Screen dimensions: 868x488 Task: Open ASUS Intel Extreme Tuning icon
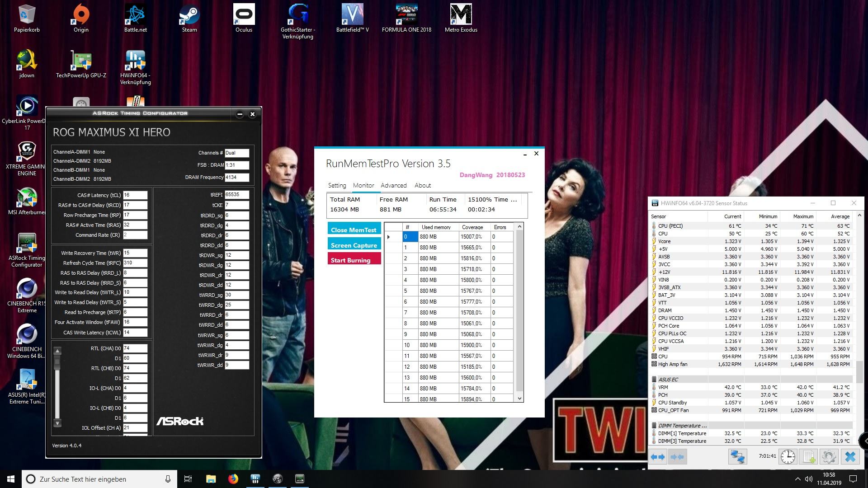coord(27,386)
